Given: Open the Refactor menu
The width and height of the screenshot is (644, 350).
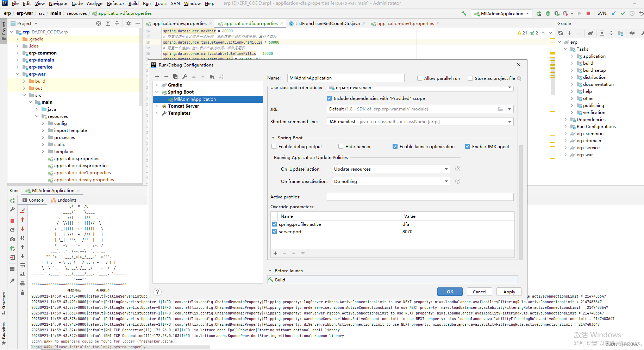Looking at the screenshot, I should coord(115,3).
